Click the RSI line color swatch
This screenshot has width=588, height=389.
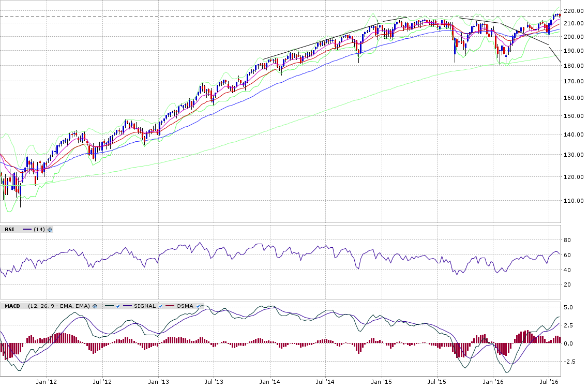[27, 229]
